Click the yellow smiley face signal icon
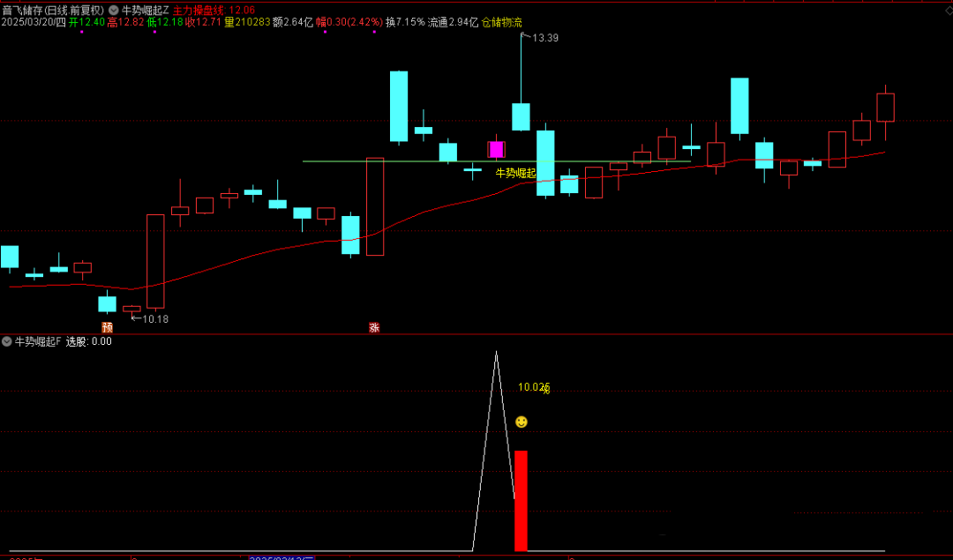Screen dimensions: 953x560 click(522, 422)
